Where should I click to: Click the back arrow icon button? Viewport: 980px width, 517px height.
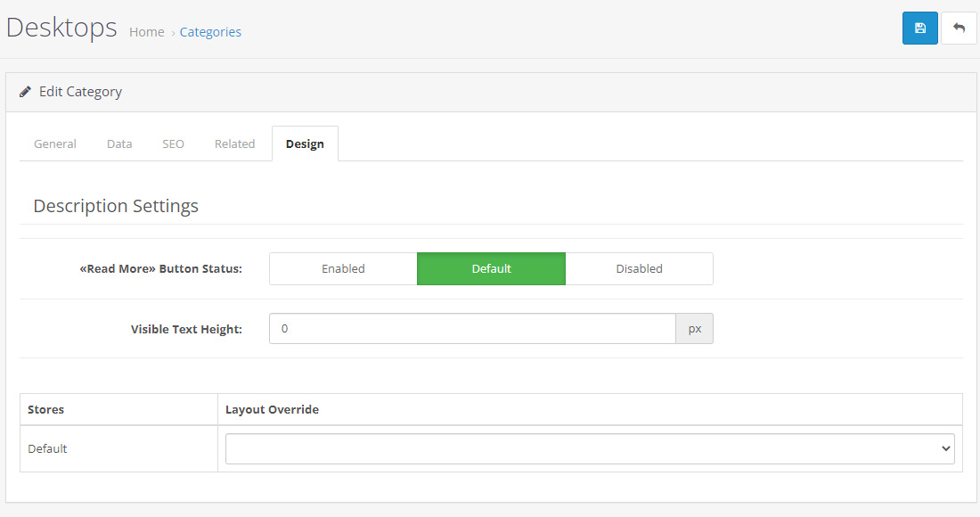click(959, 29)
